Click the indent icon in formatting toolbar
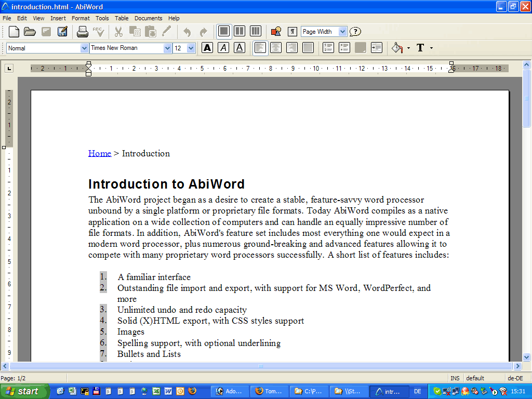This screenshot has width=532, height=399. pyautogui.click(x=377, y=48)
